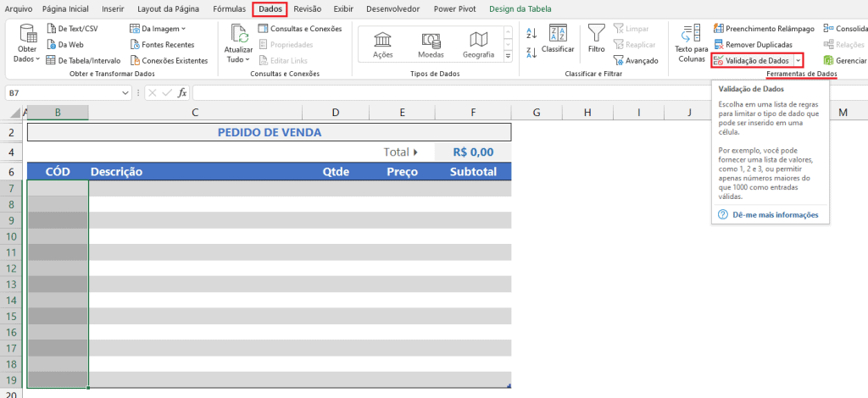Import data De Text/CSV
Image resolution: width=868 pixels, height=398 pixels.
[x=72, y=28]
